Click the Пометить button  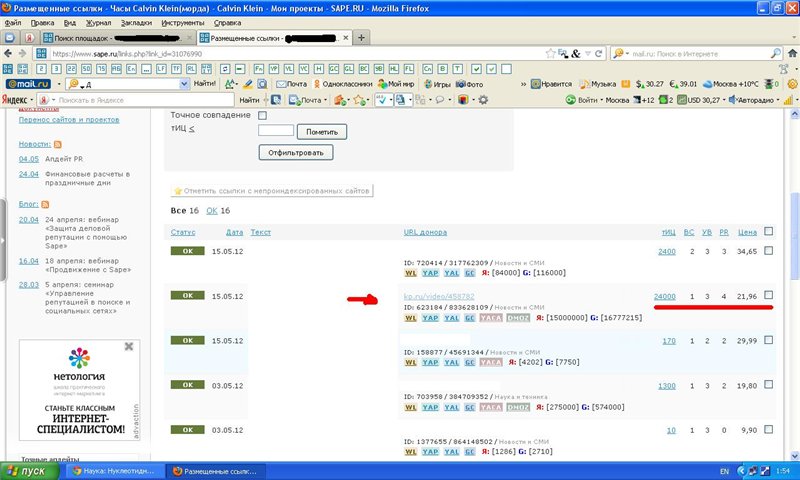(322, 132)
